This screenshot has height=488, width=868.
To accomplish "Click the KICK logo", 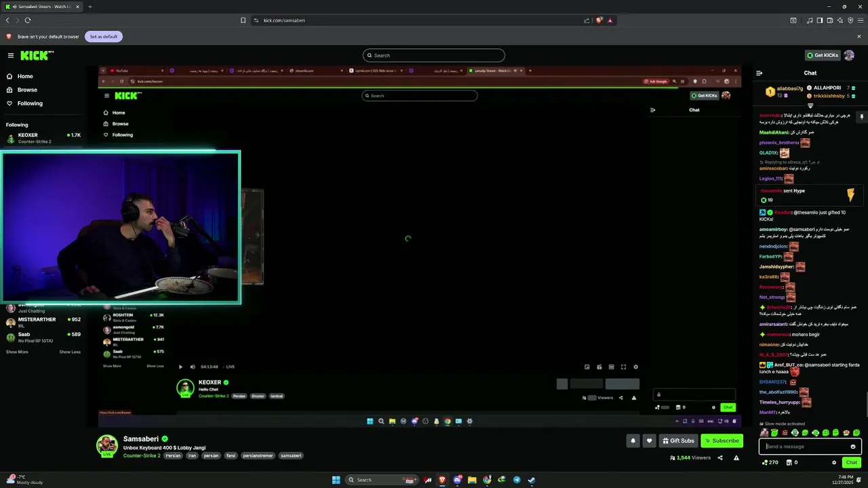I will point(36,56).
